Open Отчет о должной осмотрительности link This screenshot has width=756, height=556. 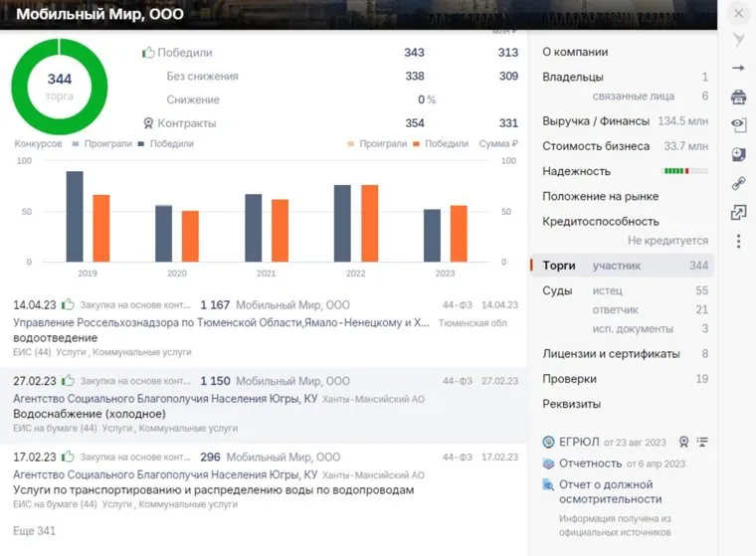click(609, 491)
